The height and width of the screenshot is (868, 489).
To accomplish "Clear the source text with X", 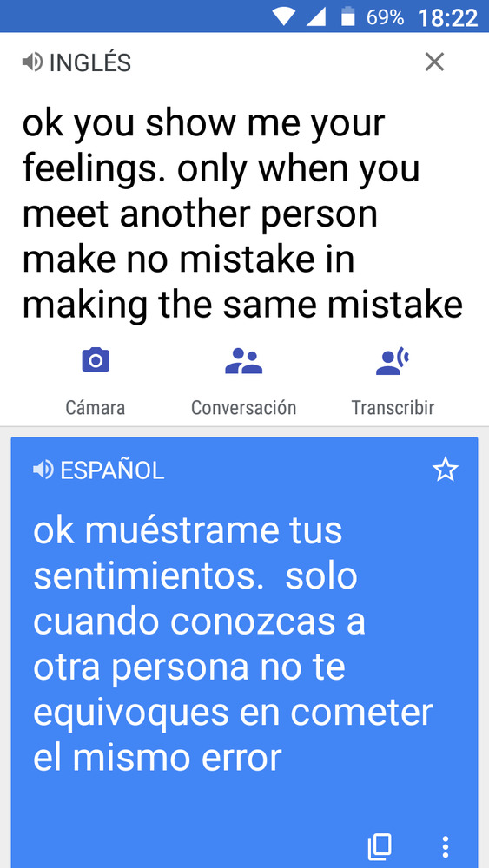I will 434,62.
